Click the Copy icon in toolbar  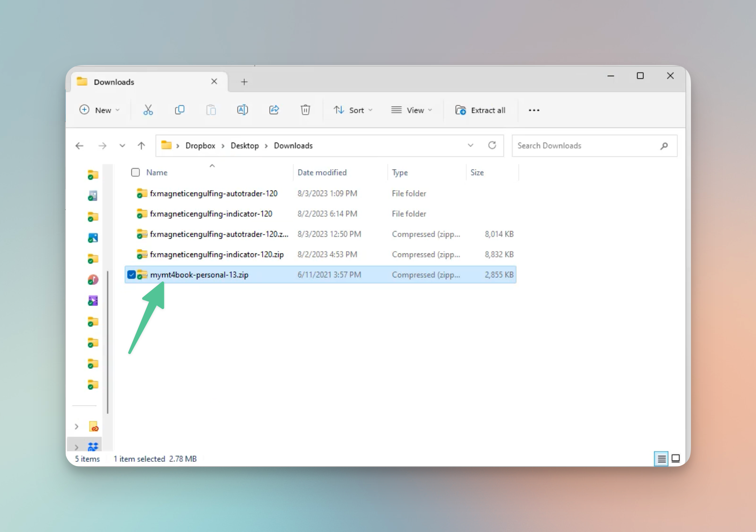coord(180,110)
